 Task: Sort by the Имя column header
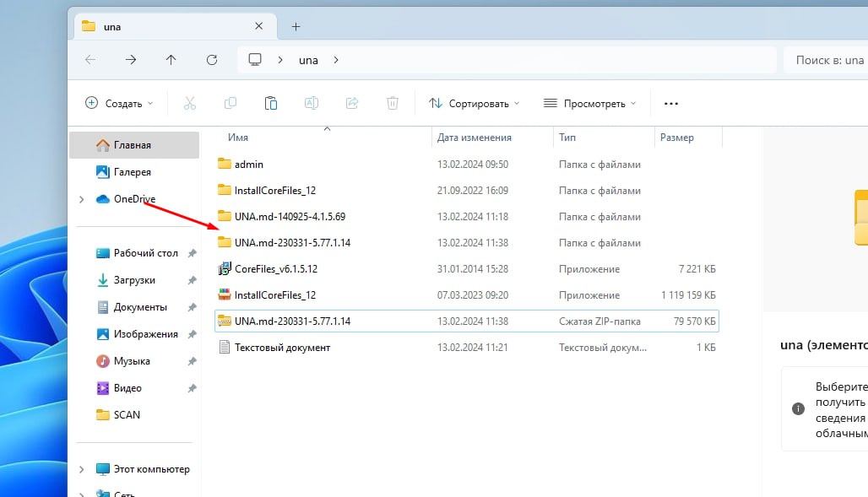tap(238, 138)
